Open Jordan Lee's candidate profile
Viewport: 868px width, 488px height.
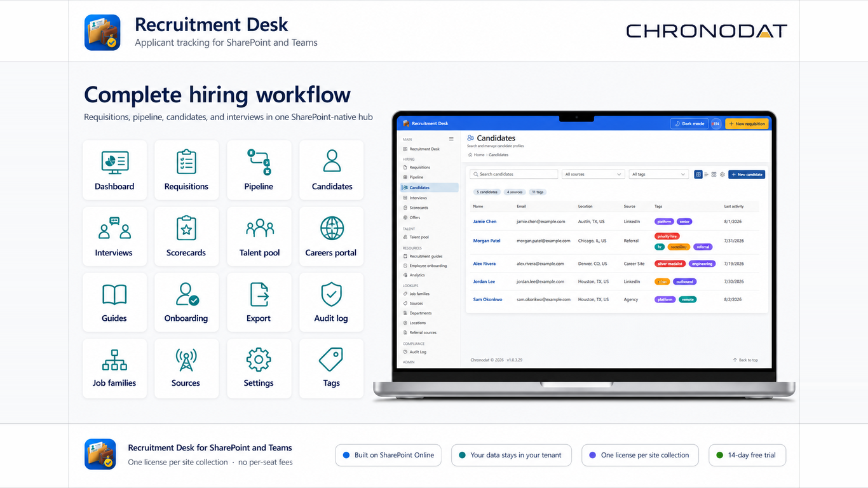(x=484, y=281)
